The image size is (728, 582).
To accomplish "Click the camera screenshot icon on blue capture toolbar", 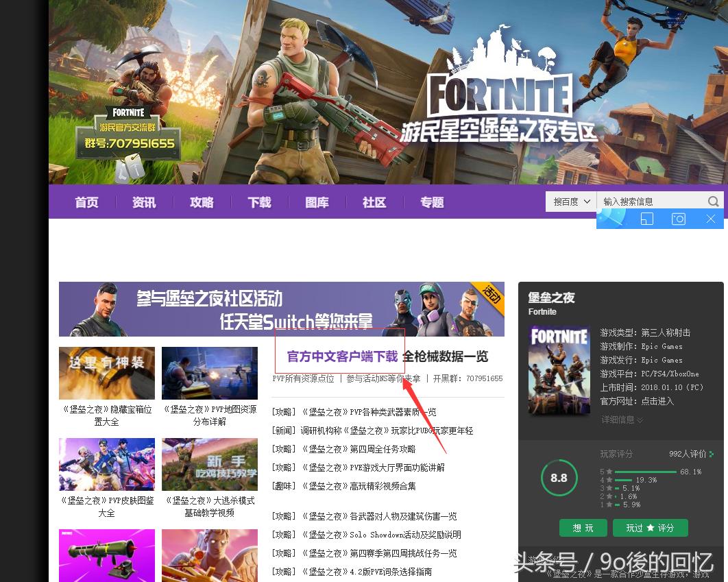I will (678, 219).
